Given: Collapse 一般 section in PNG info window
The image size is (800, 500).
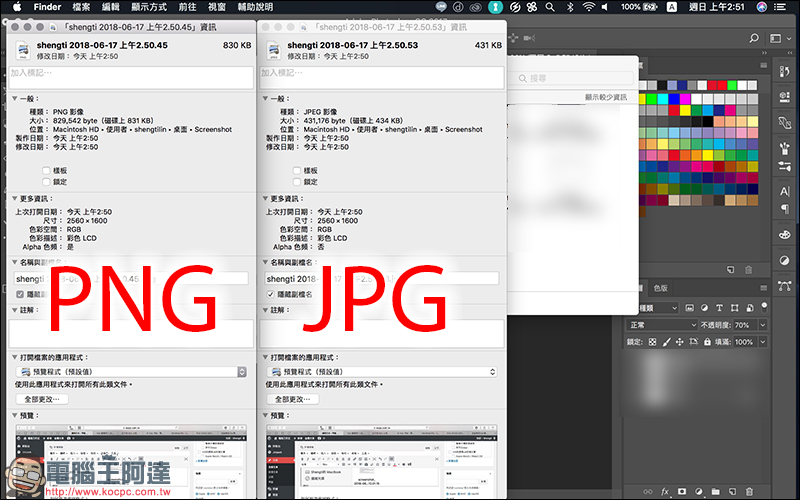Looking at the screenshot, I should pyautogui.click(x=14, y=98).
